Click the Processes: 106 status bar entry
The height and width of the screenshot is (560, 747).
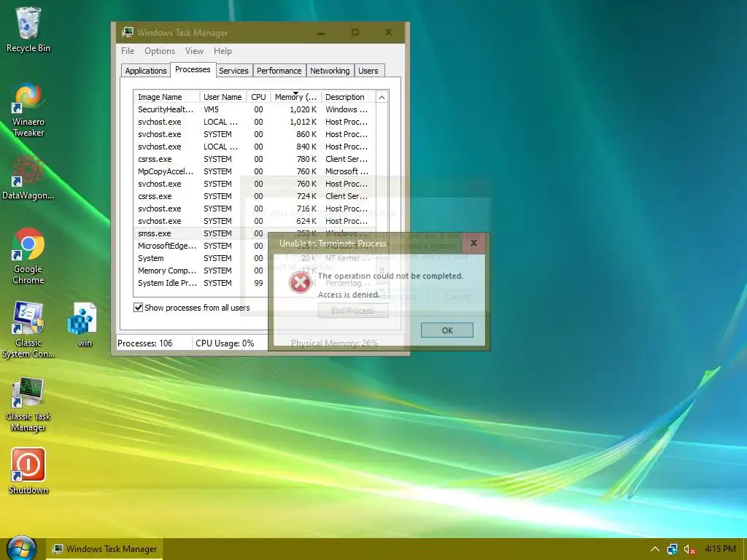point(145,343)
